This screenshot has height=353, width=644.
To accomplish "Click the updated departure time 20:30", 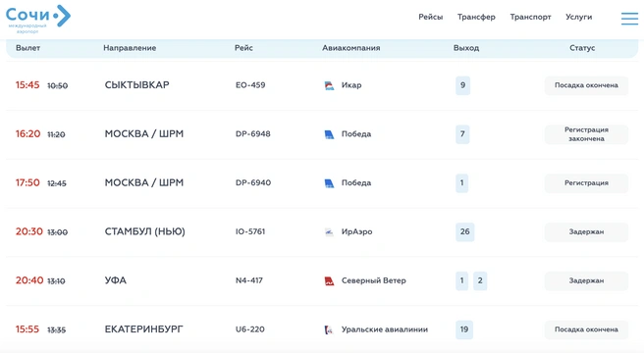I will tap(29, 231).
